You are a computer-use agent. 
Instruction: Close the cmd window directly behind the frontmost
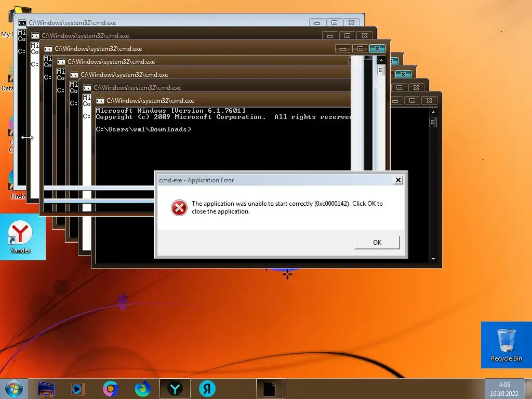[x=416, y=87]
